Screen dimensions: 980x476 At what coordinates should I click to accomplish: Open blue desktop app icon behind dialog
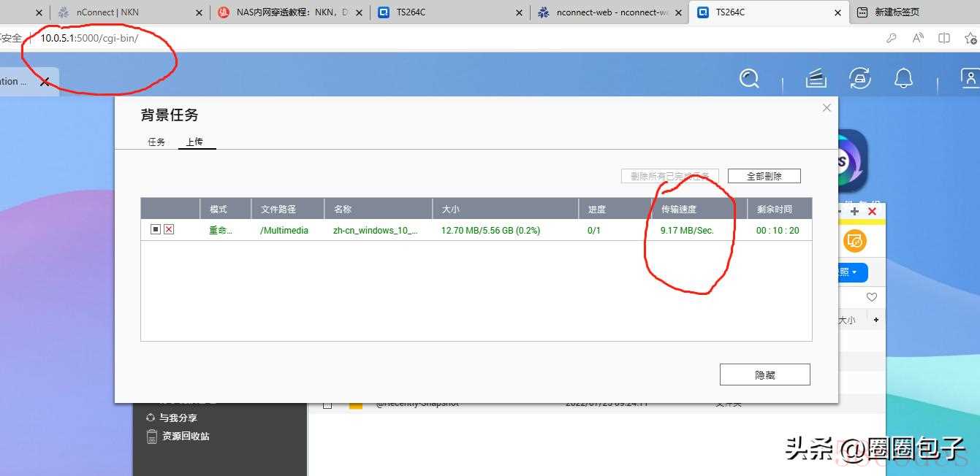tap(854, 161)
